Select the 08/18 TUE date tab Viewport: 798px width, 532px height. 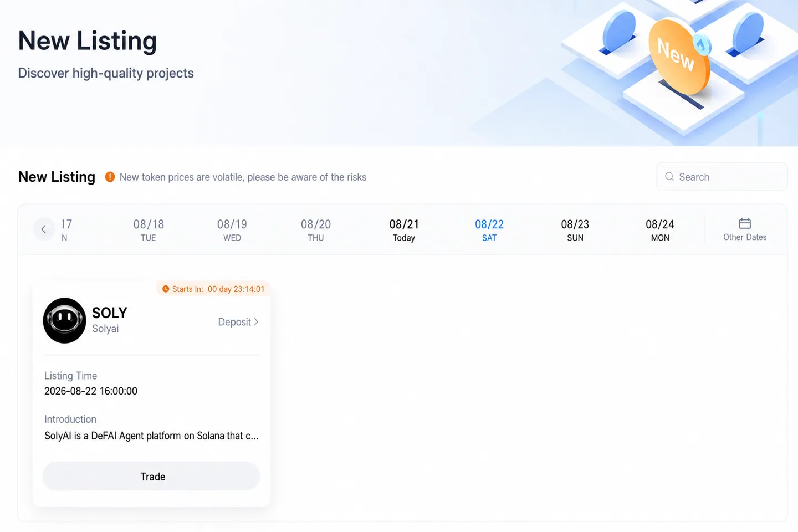[x=149, y=230]
